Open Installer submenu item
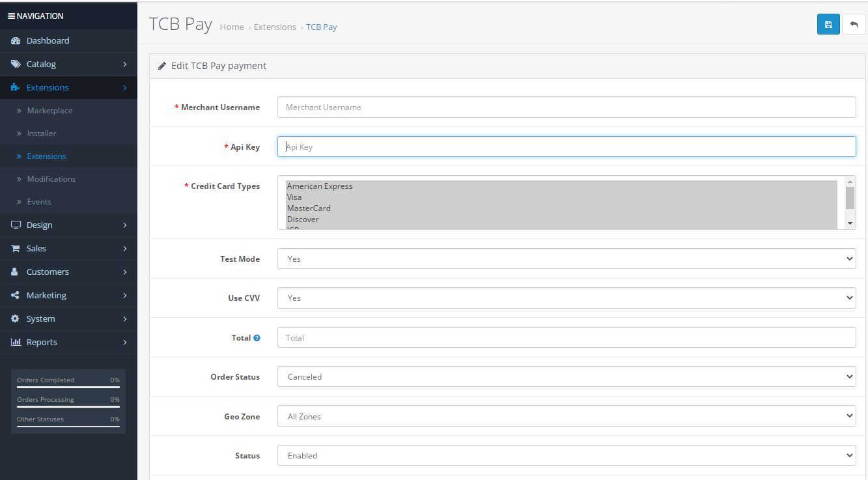The height and width of the screenshot is (480, 868). tap(68, 134)
